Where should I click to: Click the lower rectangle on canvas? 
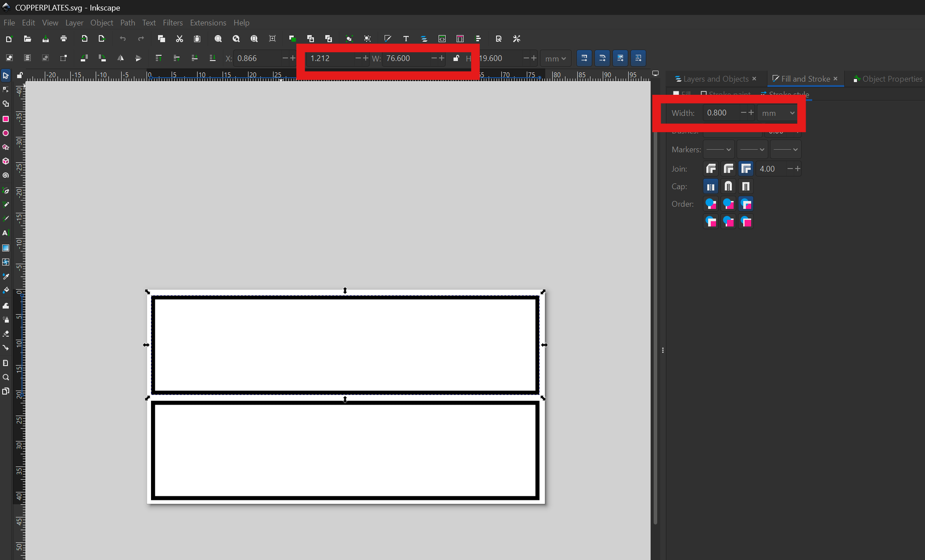click(345, 450)
